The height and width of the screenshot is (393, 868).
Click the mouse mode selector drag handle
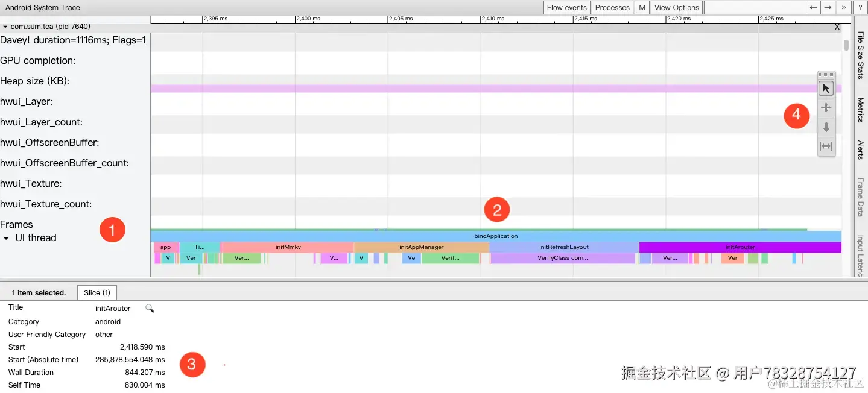click(826, 75)
